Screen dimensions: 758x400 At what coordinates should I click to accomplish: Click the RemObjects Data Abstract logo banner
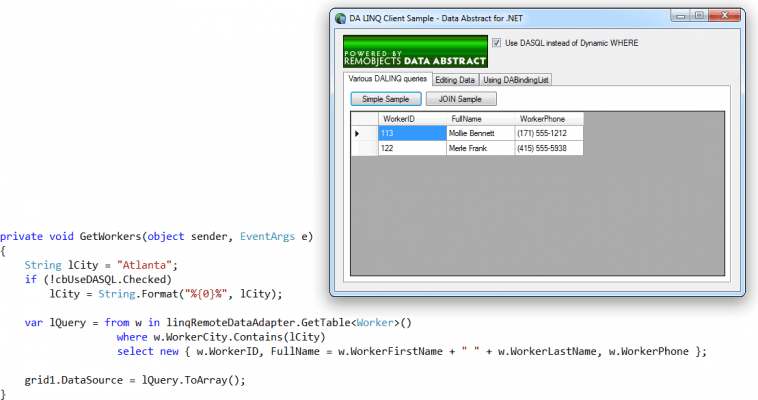[415, 51]
